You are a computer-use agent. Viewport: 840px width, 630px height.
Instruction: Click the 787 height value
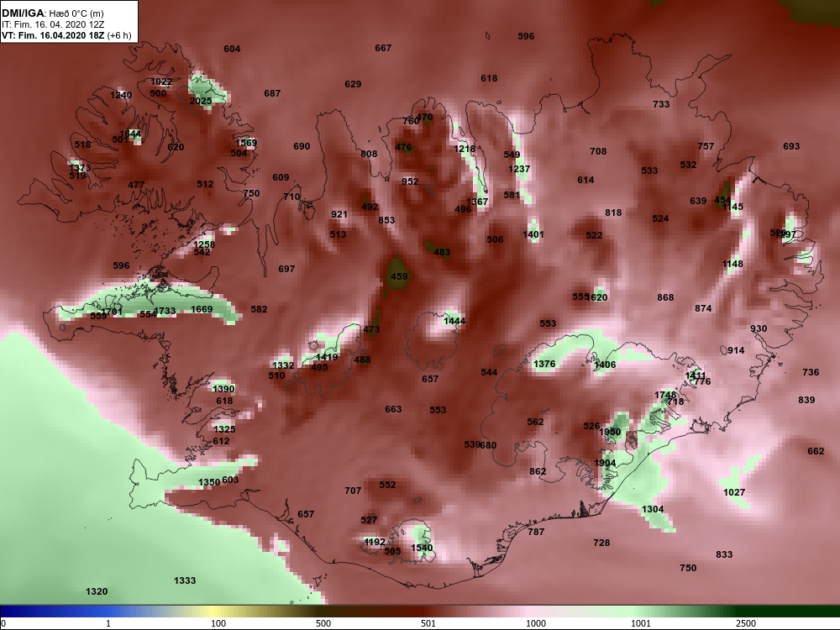coord(536,532)
